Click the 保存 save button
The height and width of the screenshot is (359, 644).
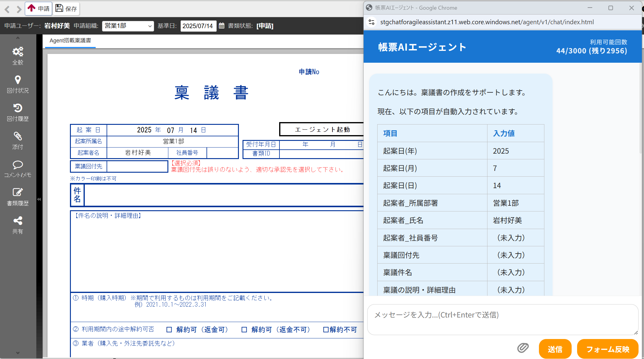click(x=66, y=8)
